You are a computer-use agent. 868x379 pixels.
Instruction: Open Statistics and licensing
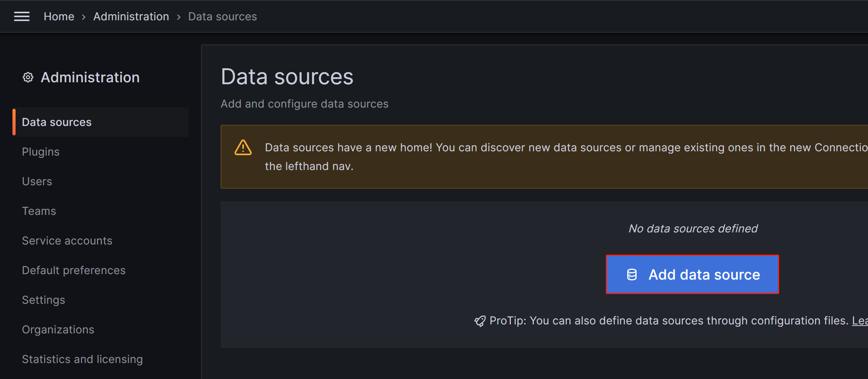[82, 359]
